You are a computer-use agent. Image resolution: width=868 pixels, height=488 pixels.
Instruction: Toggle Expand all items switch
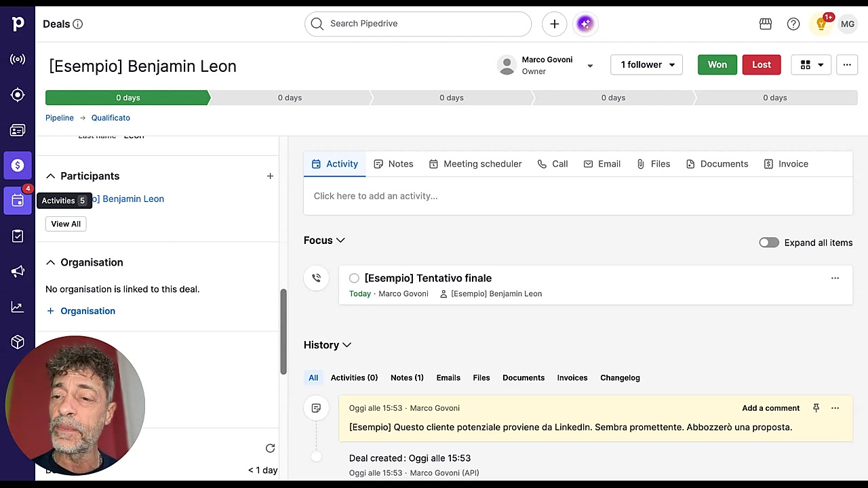(769, 243)
